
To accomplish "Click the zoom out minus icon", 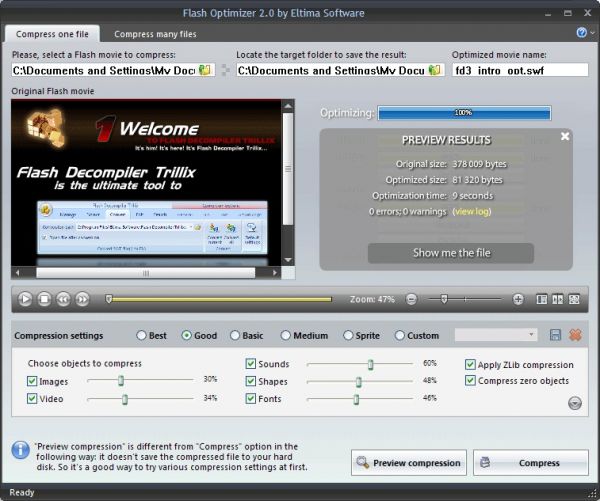I will (411, 299).
